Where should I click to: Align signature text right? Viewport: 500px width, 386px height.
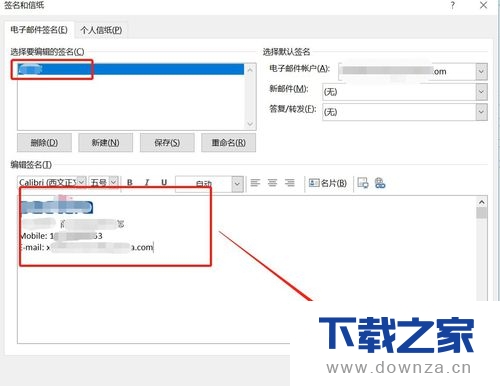click(290, 183)
